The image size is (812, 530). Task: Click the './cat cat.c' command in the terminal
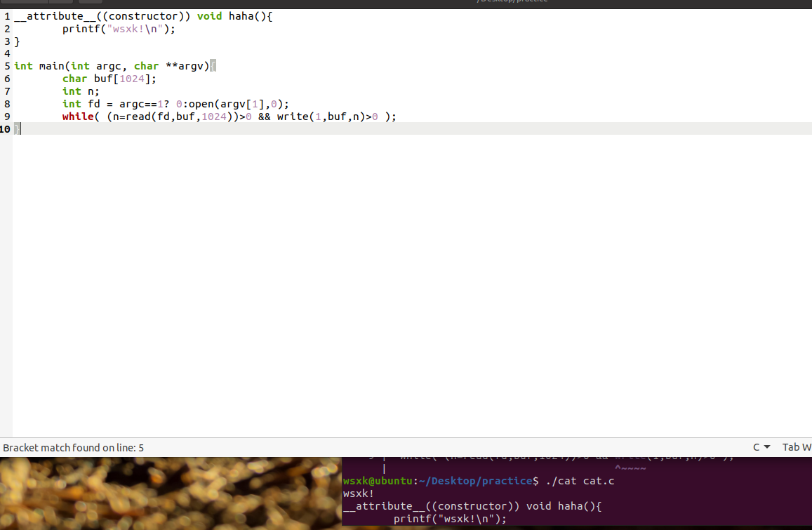(x=580, y=481)
